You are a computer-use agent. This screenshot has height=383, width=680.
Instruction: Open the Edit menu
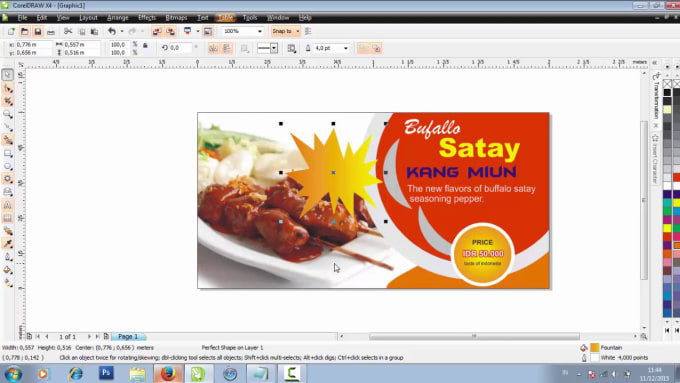pos(42,18)
